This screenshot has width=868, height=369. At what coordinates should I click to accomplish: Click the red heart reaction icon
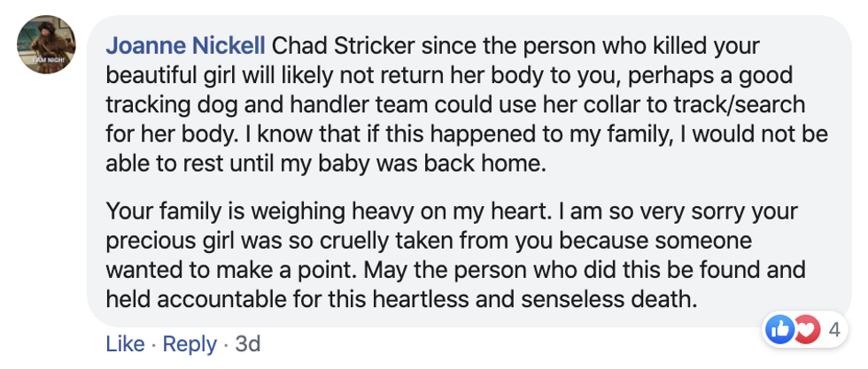pos(807,331)
